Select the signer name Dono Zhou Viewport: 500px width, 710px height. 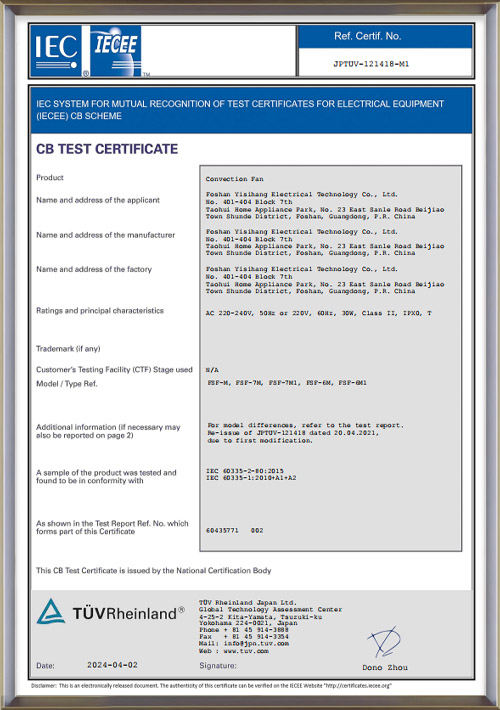pyautogui.click(x=385, y=667)
